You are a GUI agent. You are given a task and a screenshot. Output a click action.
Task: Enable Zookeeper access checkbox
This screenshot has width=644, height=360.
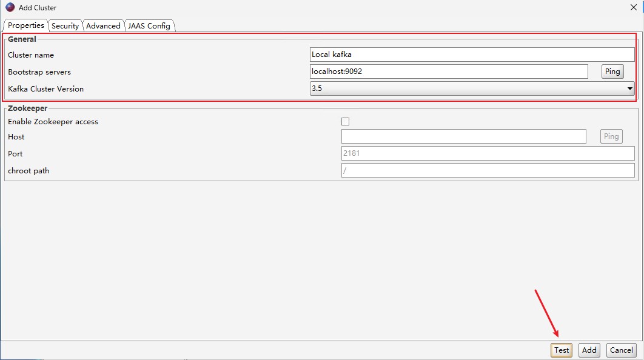tap(346, 122)
